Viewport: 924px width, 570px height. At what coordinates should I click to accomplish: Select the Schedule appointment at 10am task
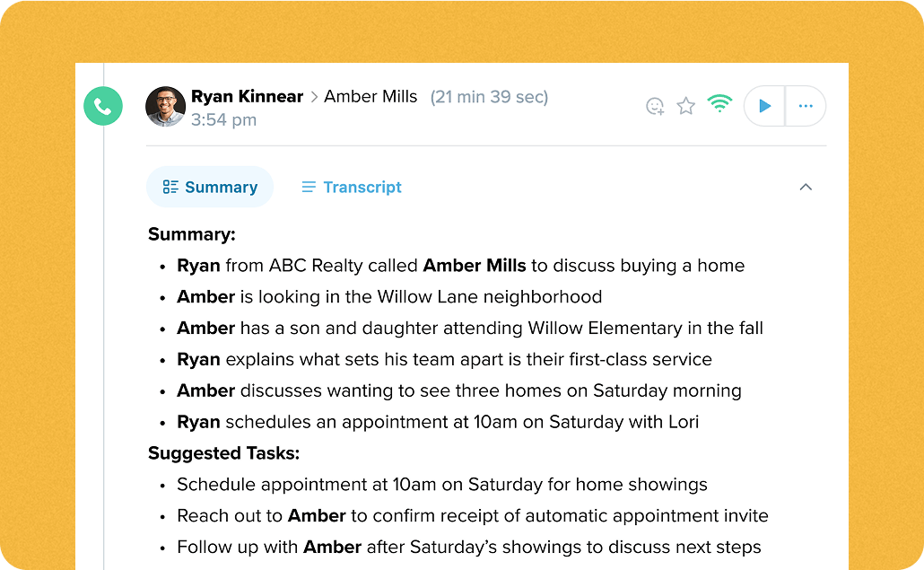coord(441,485)
